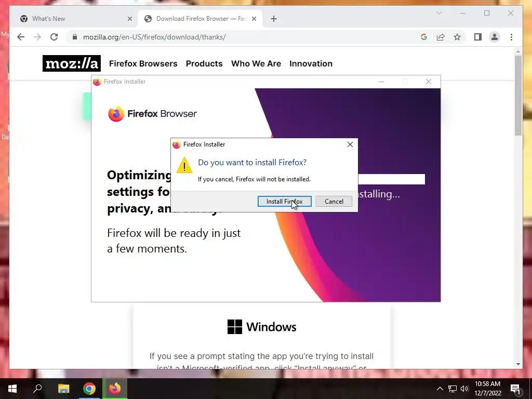Maximize the Chrome window

point(486,13)
